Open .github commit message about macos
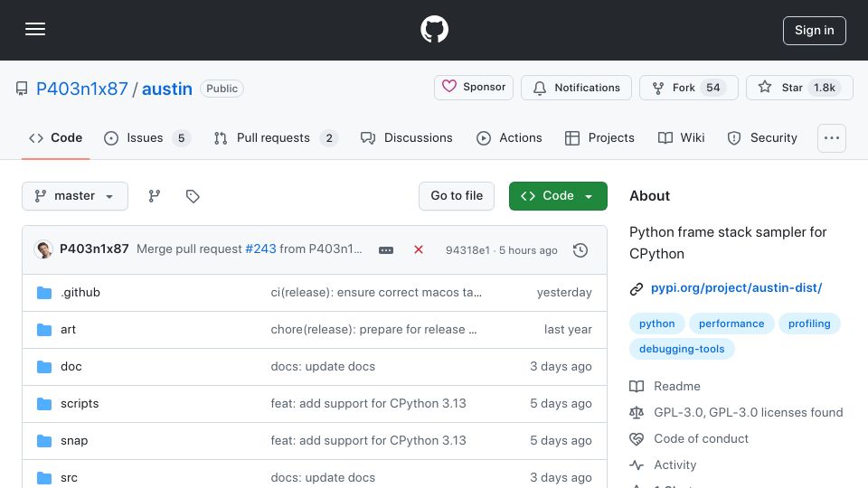This screenshot has height=488, width=868. 376,292
